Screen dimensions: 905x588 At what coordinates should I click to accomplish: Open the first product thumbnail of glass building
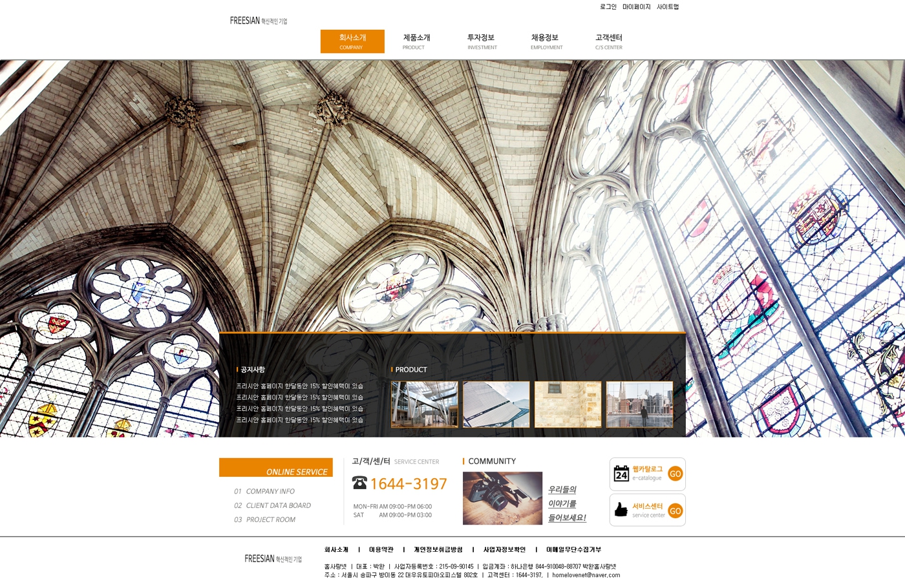pos(424,404)
